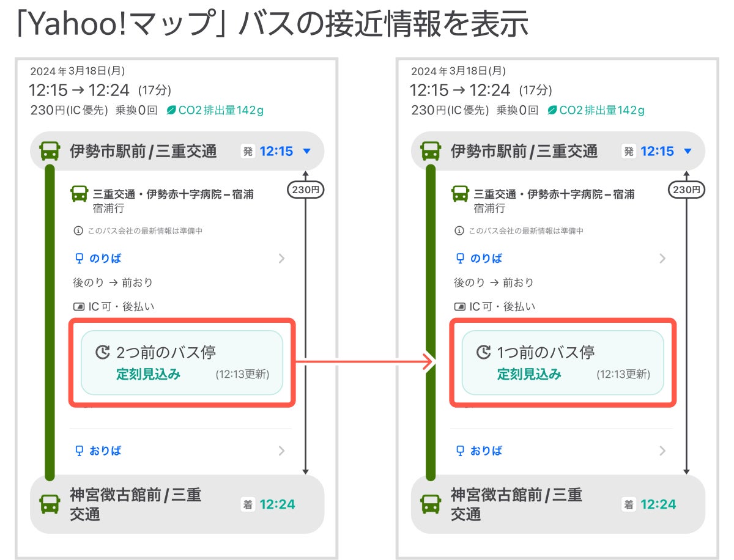The width and height of the screenshot is (734, 560).
Task: Click CO2排出量142g text on the 1つ前 screen
Action: click(602, 110)
